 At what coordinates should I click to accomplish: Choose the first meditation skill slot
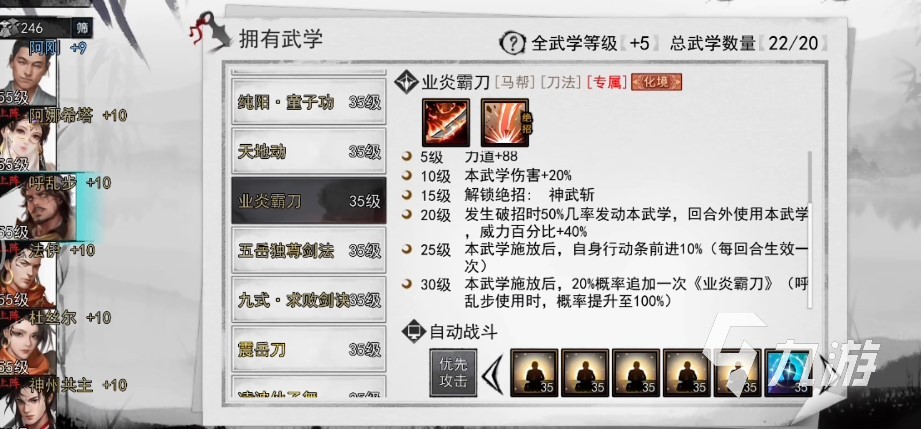[534, 373]
